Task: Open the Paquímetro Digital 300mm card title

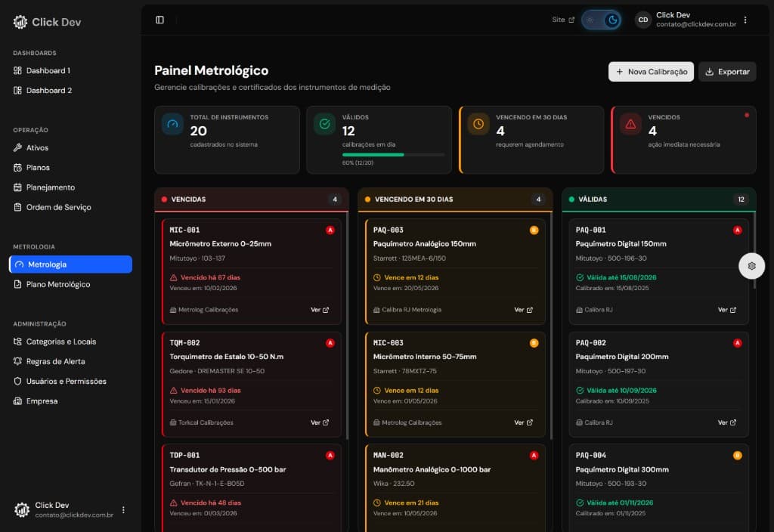Action: 622,469
